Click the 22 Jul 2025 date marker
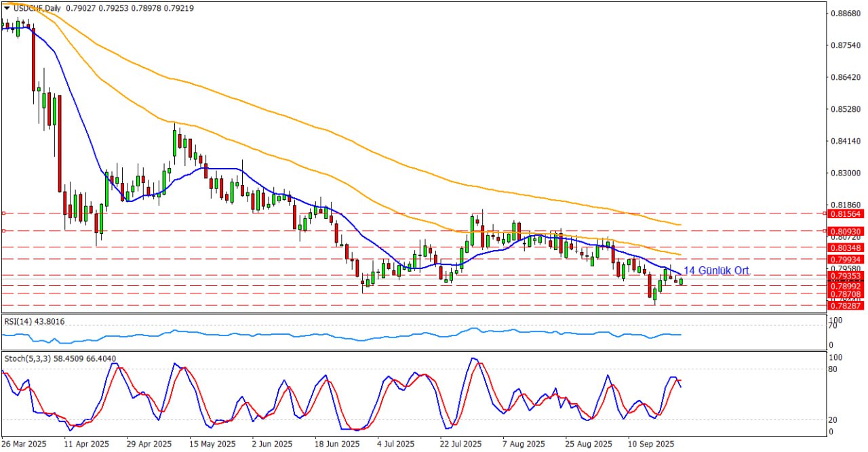 point(460,444)
